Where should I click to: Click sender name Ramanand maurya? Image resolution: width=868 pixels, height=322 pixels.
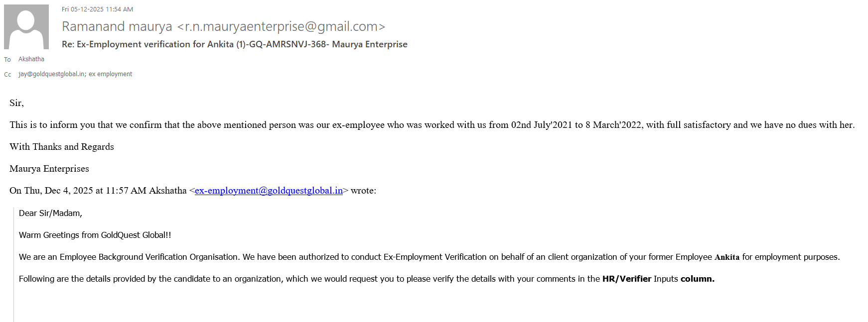coord(117,26)
